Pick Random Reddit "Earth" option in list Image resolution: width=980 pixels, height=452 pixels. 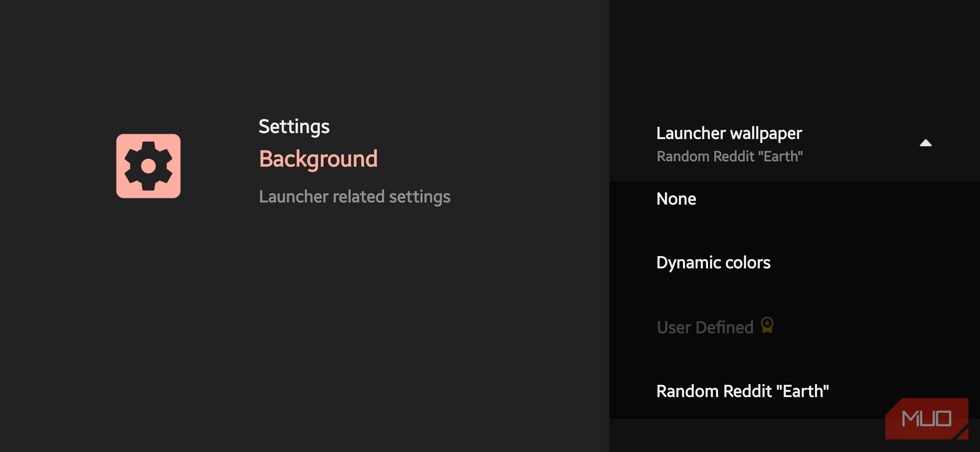794,391
